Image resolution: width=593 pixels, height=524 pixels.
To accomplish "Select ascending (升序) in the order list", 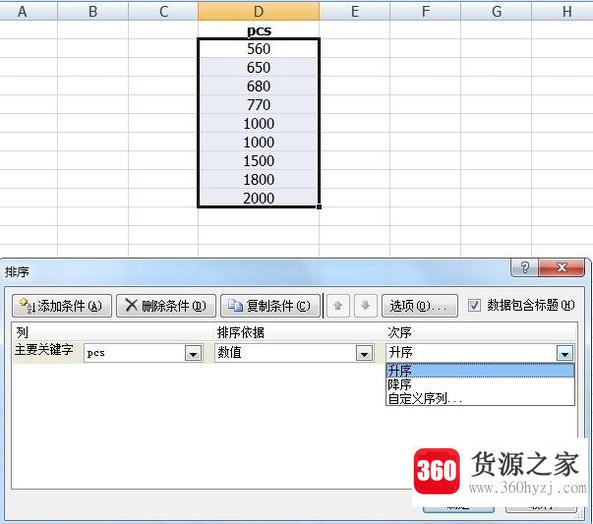I will (x=480, y=371).
